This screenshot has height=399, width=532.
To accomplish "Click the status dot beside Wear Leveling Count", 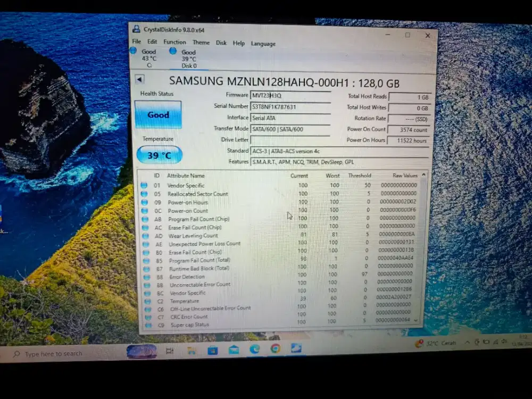I will (x=144, y=235).
